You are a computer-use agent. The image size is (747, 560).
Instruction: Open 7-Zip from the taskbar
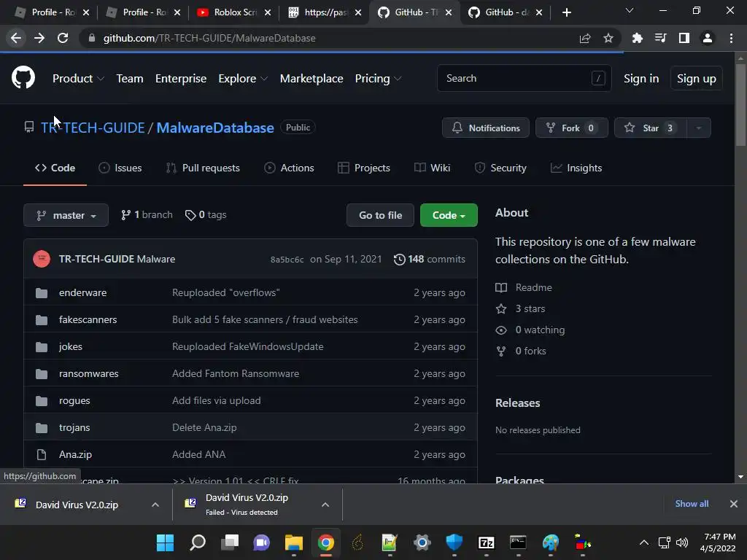pyautogui.click(x=486, y=542)
